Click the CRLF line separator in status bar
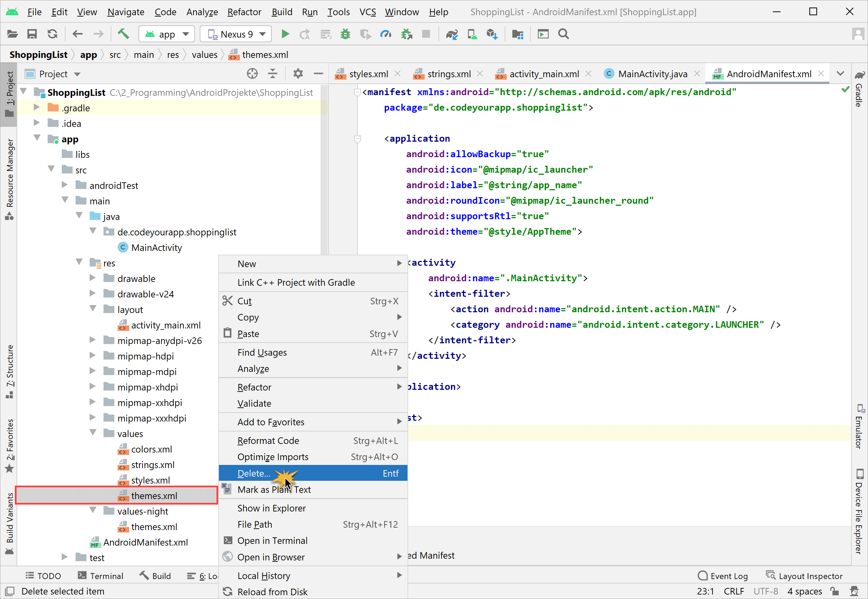The height and width of the screenshot is (599, 868). click(734, 591)
